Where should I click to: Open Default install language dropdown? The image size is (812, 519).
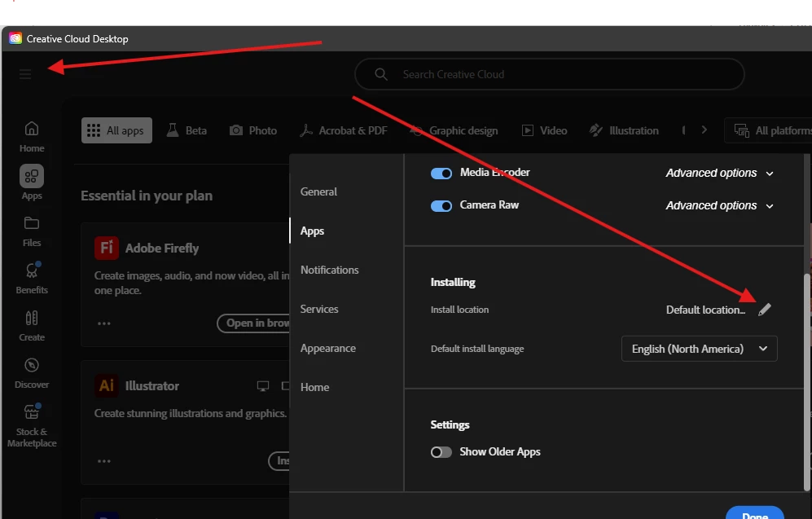(x=699, y=349)
